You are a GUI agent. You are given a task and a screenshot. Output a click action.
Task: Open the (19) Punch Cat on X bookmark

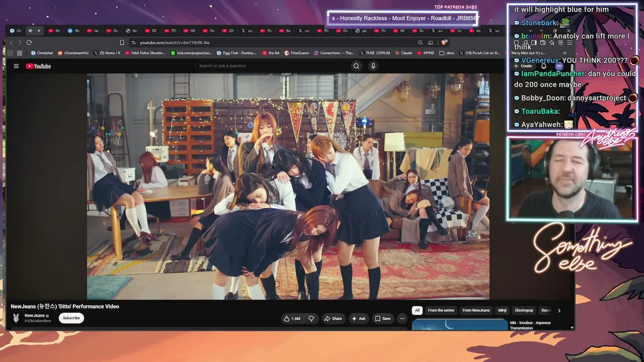click(479, 53)
